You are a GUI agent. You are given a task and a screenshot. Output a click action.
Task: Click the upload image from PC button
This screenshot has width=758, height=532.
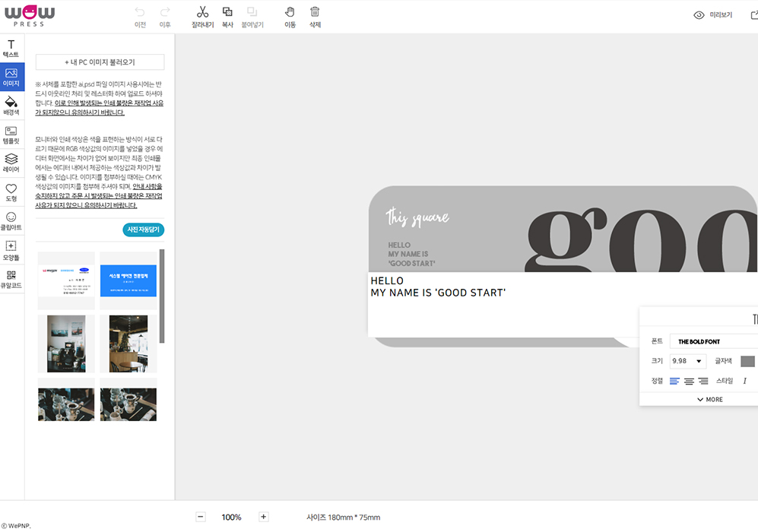tap(100, 62)
